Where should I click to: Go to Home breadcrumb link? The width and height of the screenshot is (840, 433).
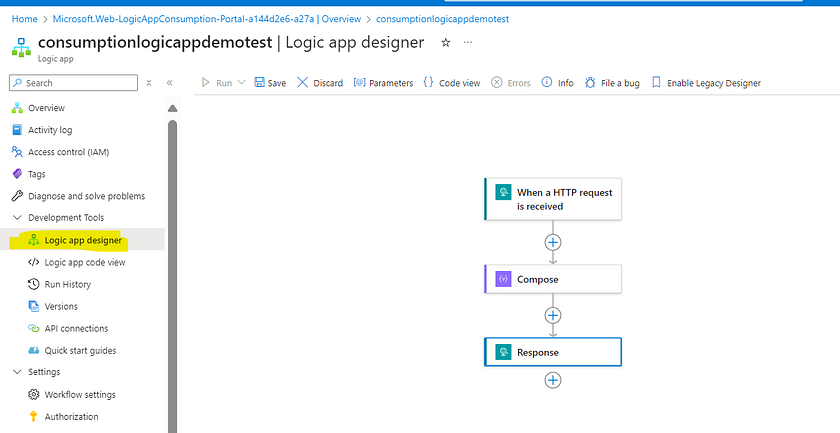pos(25,19)
